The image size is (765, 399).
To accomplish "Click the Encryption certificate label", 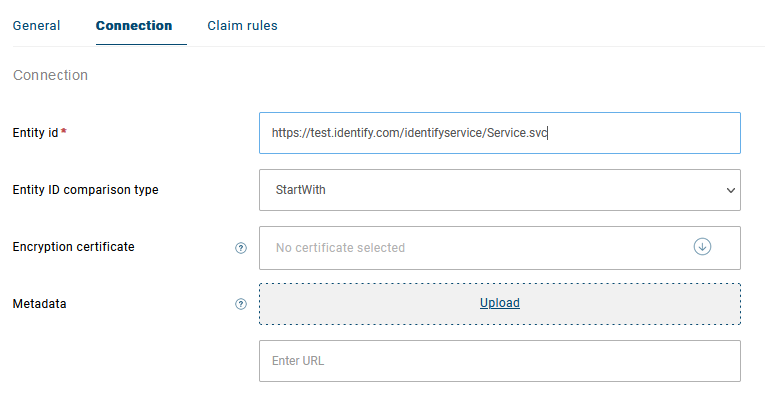I will tap(73, 247).
